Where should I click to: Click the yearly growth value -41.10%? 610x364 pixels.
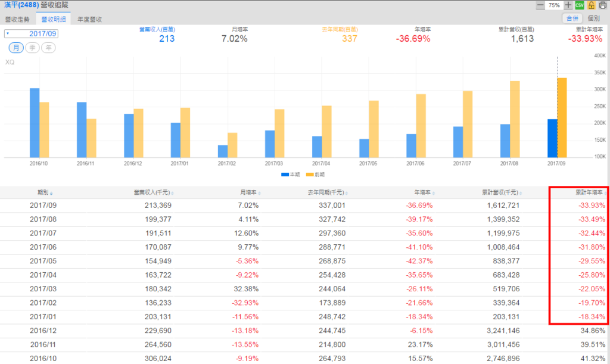pos(419,247)
